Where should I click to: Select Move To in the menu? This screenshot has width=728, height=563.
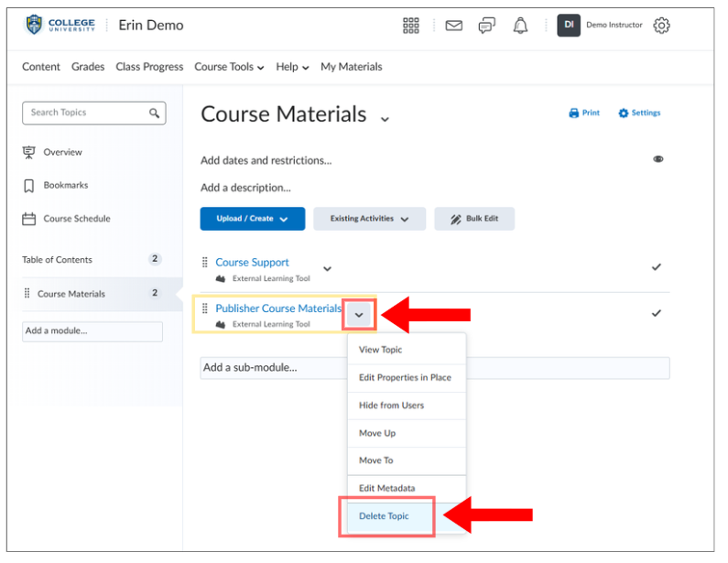point(407,460)
